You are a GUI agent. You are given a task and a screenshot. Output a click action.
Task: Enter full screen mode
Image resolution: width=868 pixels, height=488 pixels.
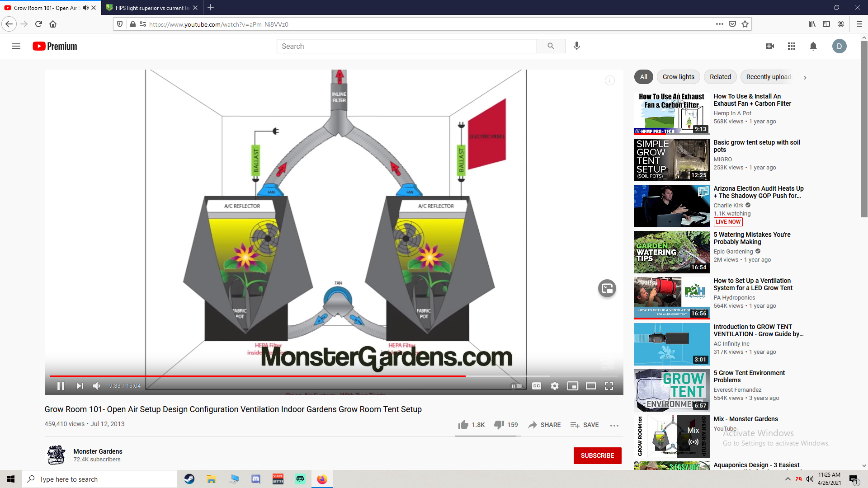(x=609, y=386)
